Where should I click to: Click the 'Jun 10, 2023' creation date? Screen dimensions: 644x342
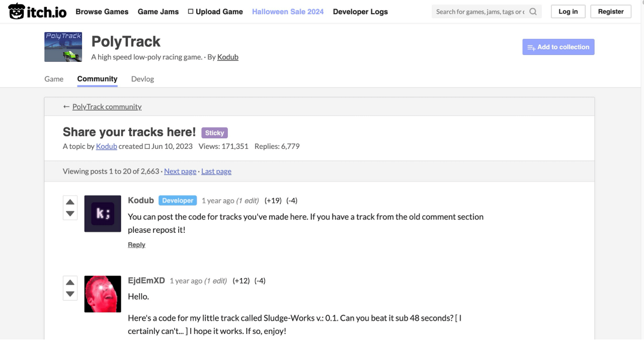[172, 146]
